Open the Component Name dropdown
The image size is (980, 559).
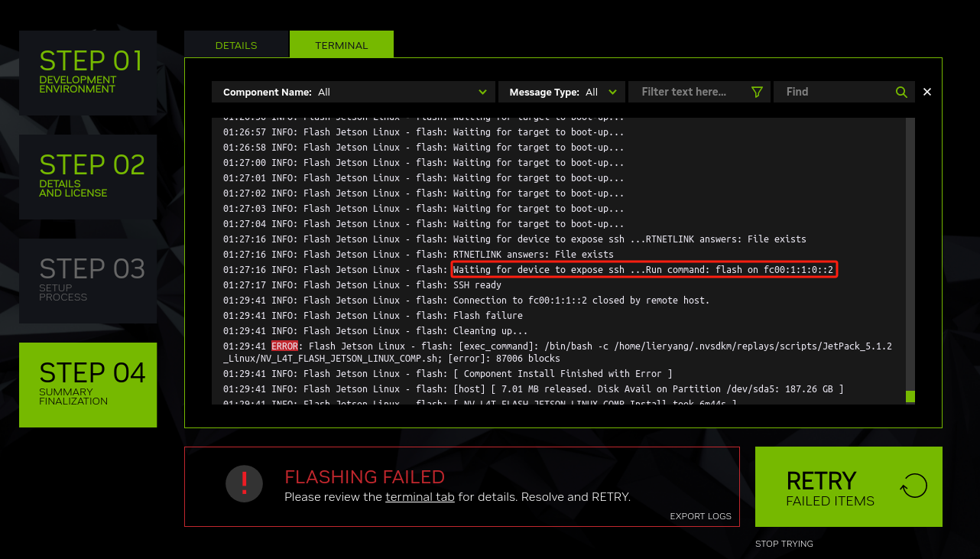[353, 92]
